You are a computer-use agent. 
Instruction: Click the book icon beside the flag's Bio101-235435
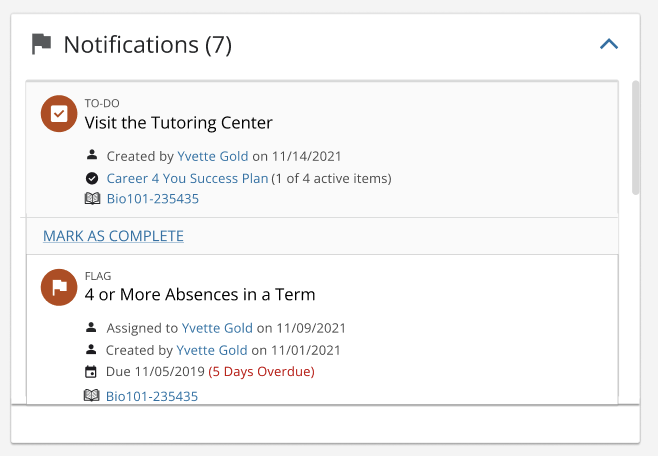pyautogui.click(x=91, y=395)
